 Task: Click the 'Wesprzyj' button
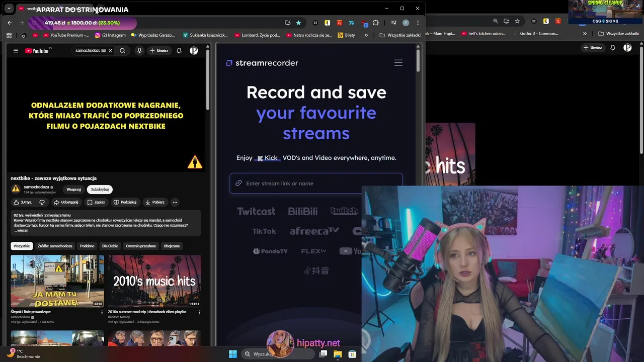[73, 190]
